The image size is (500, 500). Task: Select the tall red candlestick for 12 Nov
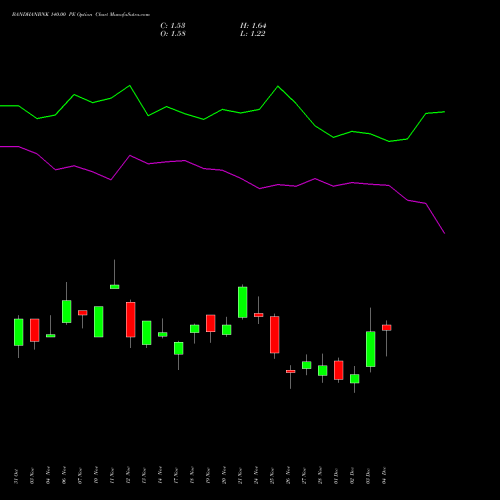coord(131,320)
